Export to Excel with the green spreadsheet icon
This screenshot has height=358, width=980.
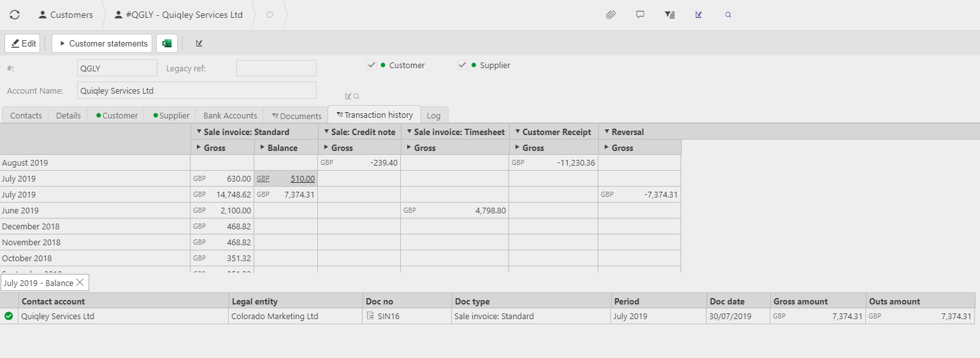[x=167, y=43]
